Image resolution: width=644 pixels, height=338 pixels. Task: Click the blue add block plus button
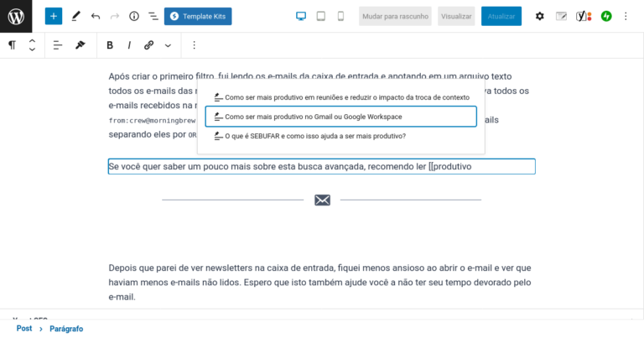[54, 17]
